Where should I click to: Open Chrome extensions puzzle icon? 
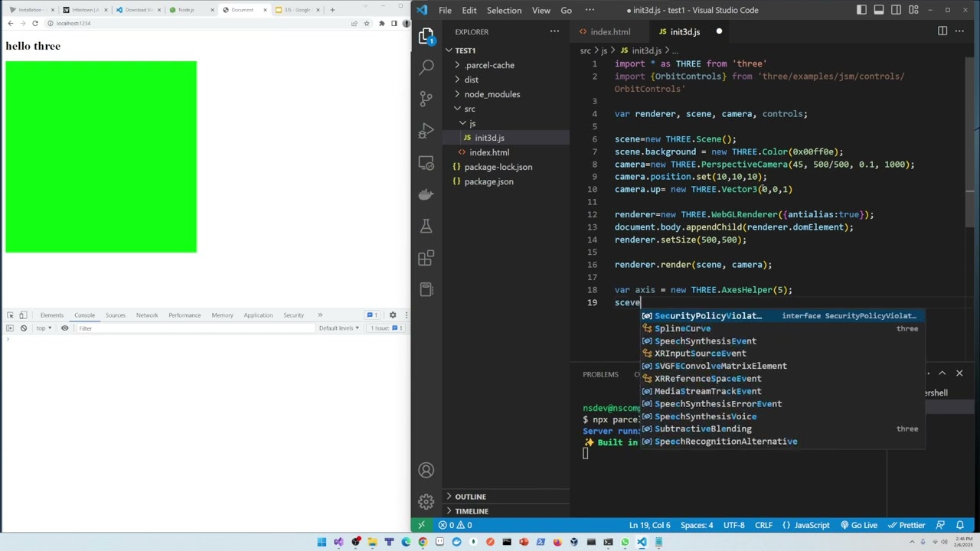(381, 23)
